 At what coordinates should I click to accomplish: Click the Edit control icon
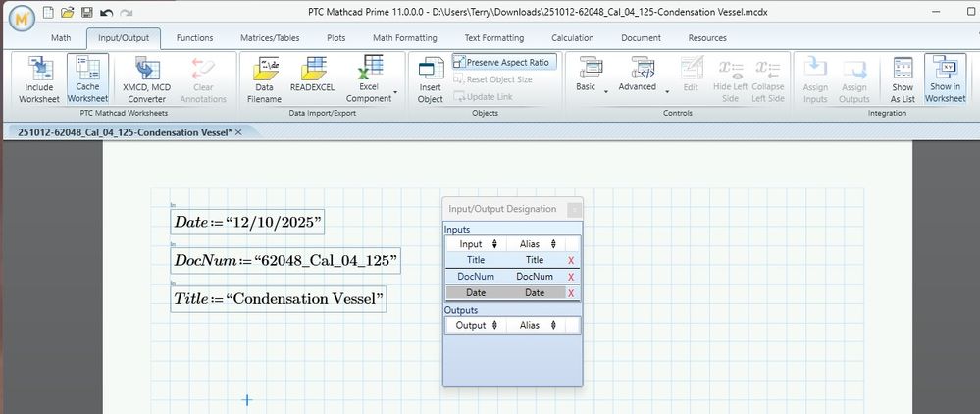692,74
